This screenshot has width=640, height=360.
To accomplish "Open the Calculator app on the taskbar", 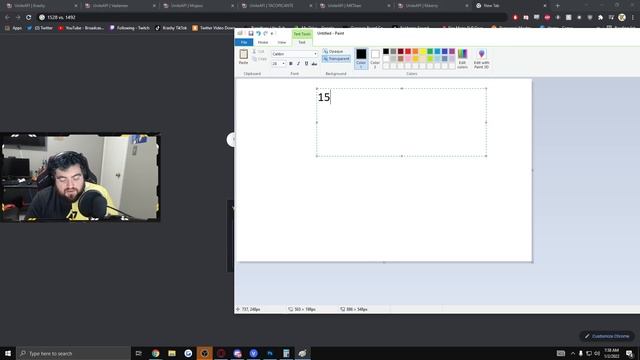I will click(x=286, y=353).
